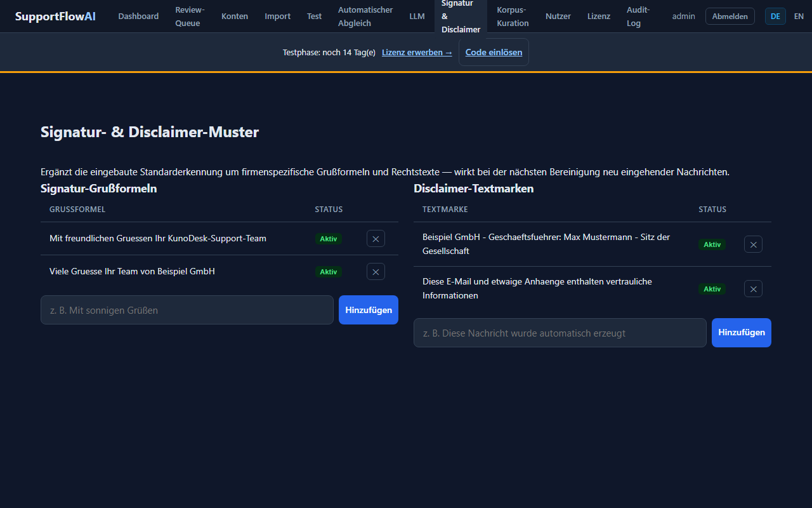Image resolution: width=812 pixels, height=508 pixels.
Task: Click the admin username label
Action: click(x=684, y=17)
